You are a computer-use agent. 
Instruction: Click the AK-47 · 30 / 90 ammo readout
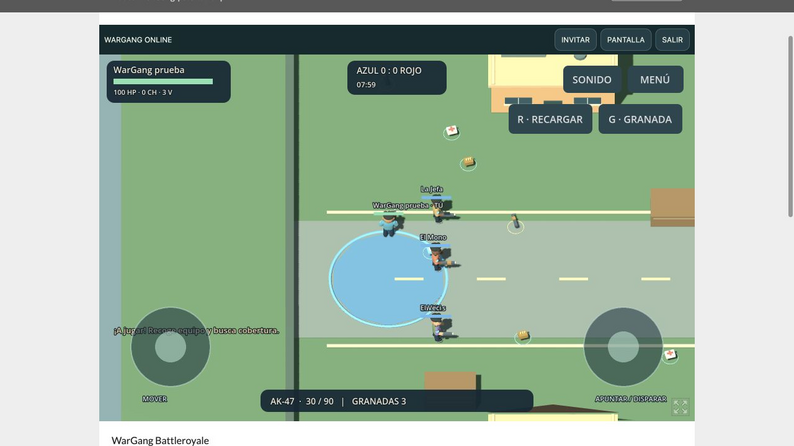[302, 401]
